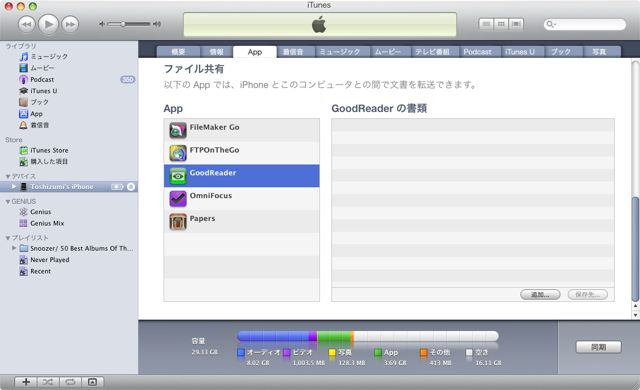
Task: Open Genius Mix in sidebar
Action: coord(47,223)
